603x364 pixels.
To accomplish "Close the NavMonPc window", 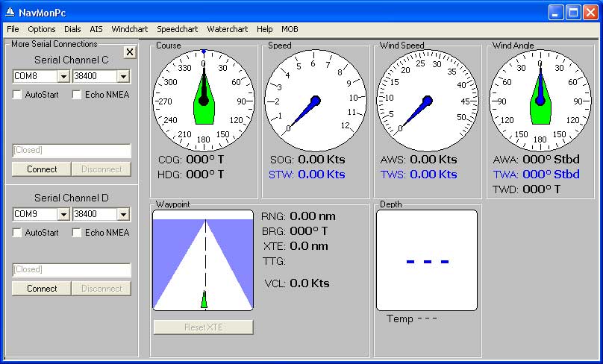I will pyautogui.click(x=590, y=13).
